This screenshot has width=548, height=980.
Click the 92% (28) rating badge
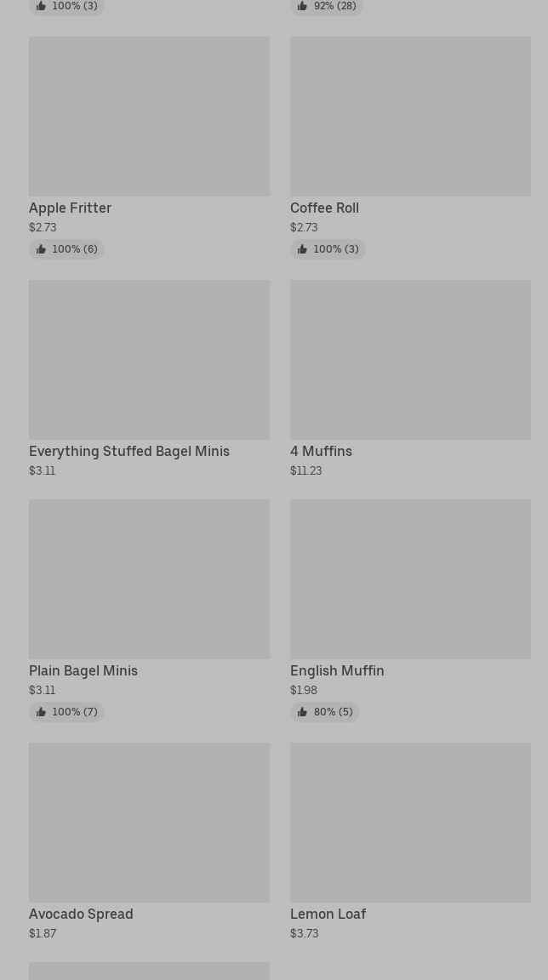(x=327, y=6)
